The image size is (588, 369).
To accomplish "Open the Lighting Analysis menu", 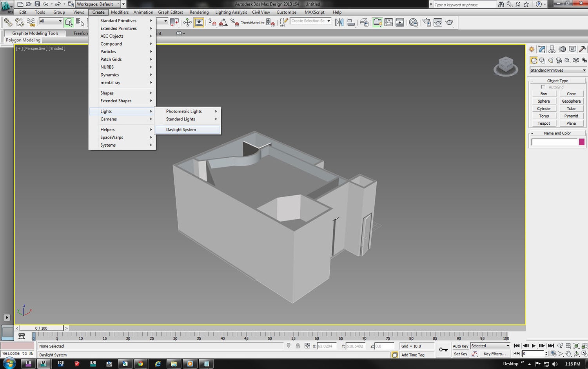I will click(x=231, y=12).
